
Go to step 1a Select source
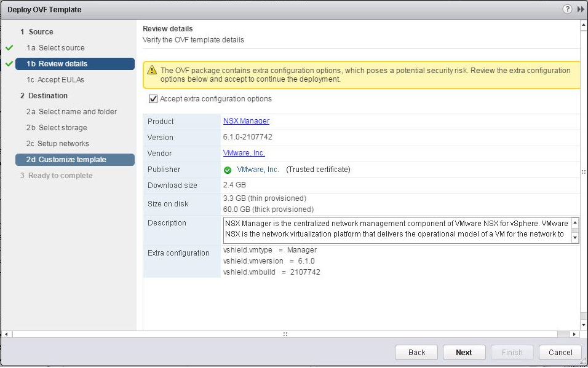(x=55, y=47)
